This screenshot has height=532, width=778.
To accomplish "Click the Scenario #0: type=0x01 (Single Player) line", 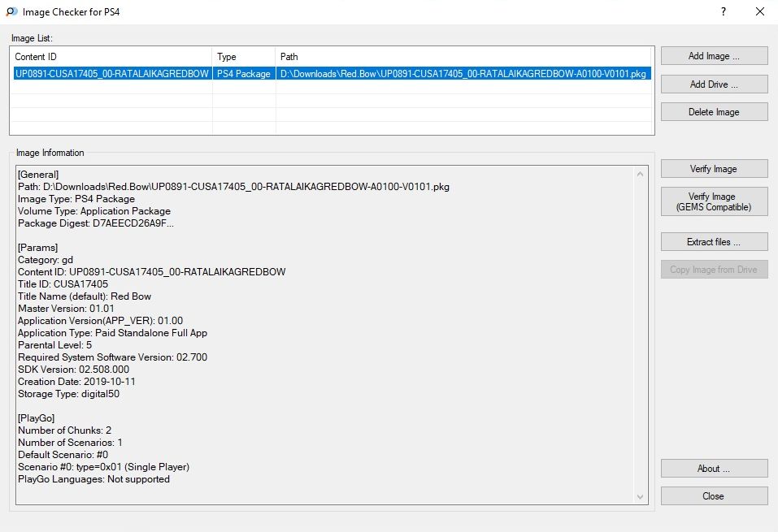I will point(104,467).
